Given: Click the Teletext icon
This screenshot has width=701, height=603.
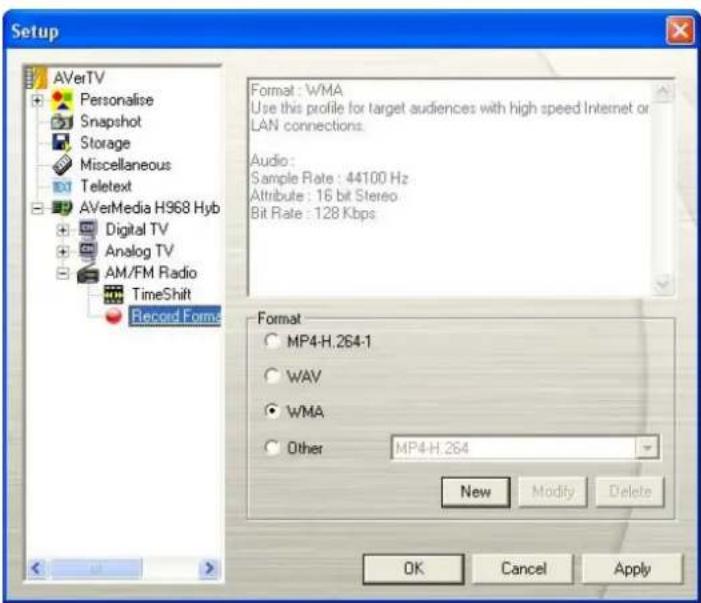Looking at the screenshot, I should pyautogui.click(x=62, y=186).
